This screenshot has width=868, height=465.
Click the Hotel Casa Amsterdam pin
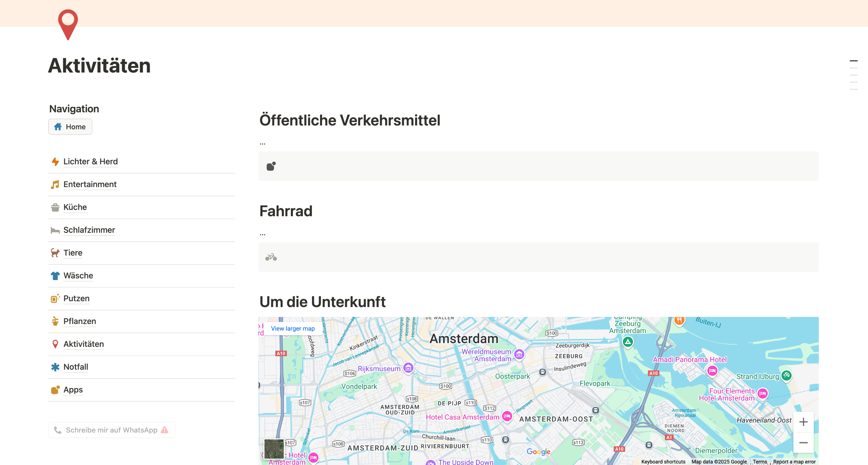[507, 416]
